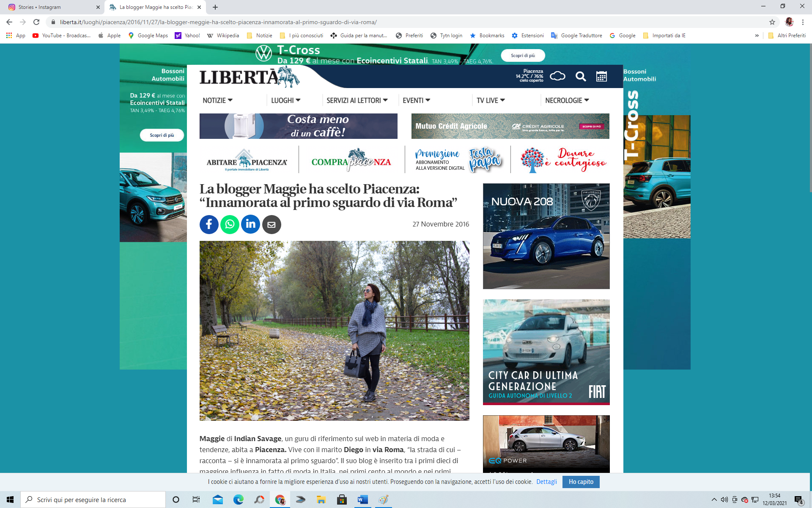Viewport: 812px width, 508px height.
Task: Open Altri Preferiti folder
Action: pos(787,36)
